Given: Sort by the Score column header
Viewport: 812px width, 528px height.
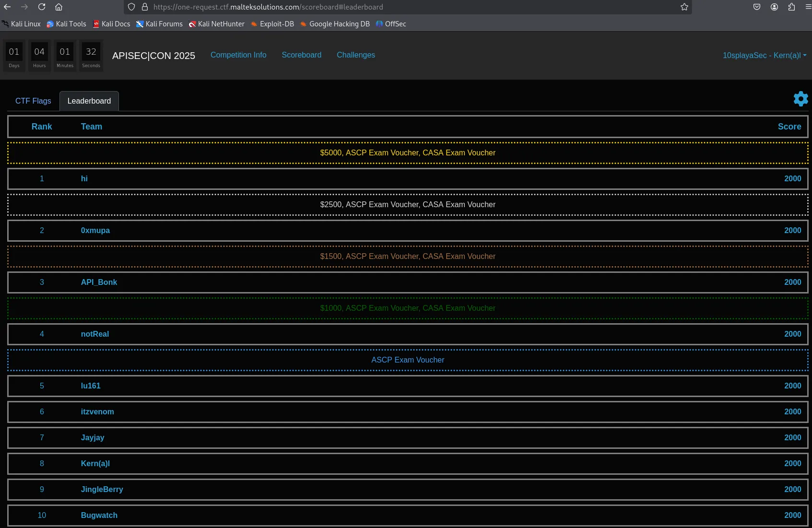Looking at the screenshot, I should [789, 127].
